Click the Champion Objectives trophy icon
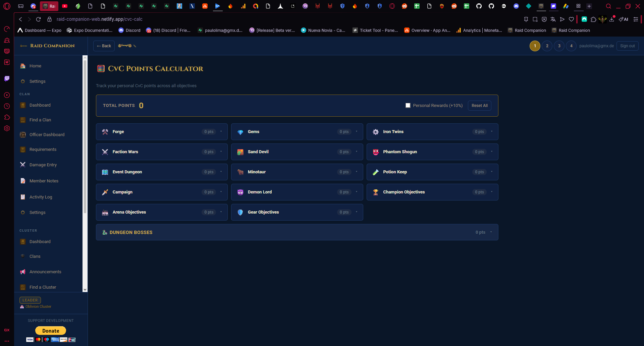Viewport: 644px width, 346px height. point(376,192)
